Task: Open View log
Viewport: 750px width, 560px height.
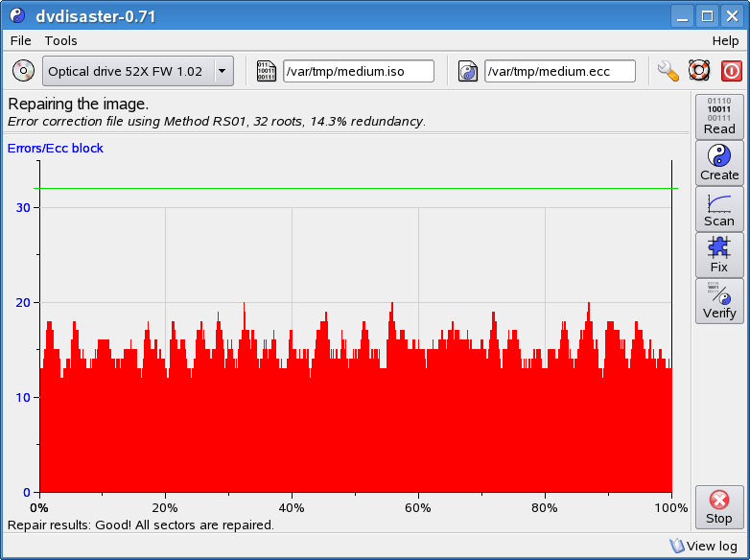Action: [x=703, y=546]
